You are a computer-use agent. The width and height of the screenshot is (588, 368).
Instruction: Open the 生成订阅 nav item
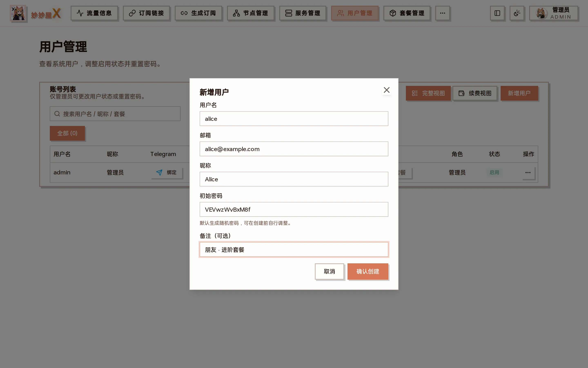pos(198,13)
